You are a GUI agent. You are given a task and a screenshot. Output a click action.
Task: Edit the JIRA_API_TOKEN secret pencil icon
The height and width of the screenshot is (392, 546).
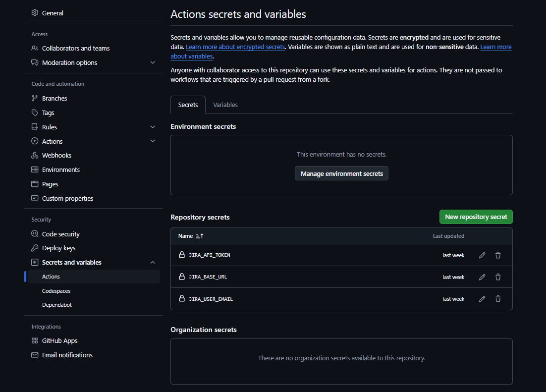click(482, 255)
